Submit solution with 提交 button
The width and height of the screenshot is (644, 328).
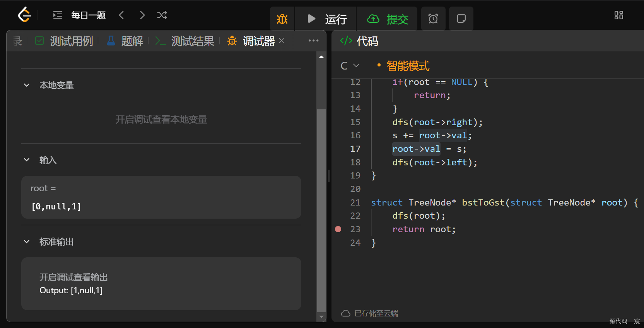387,19
